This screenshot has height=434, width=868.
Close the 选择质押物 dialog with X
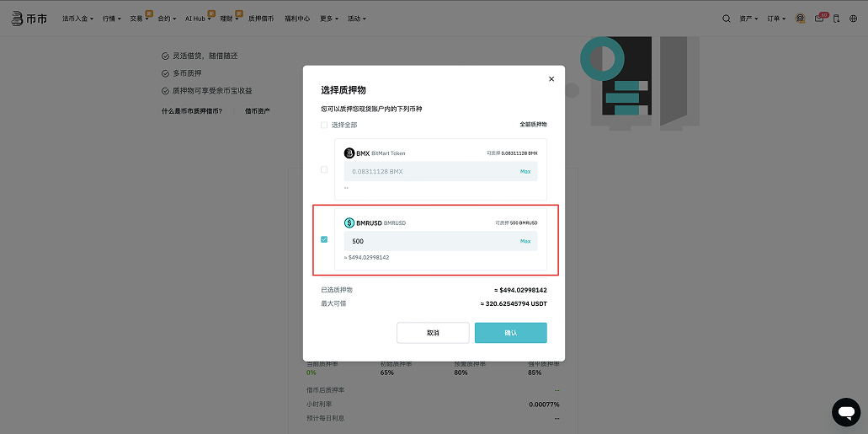551,79
